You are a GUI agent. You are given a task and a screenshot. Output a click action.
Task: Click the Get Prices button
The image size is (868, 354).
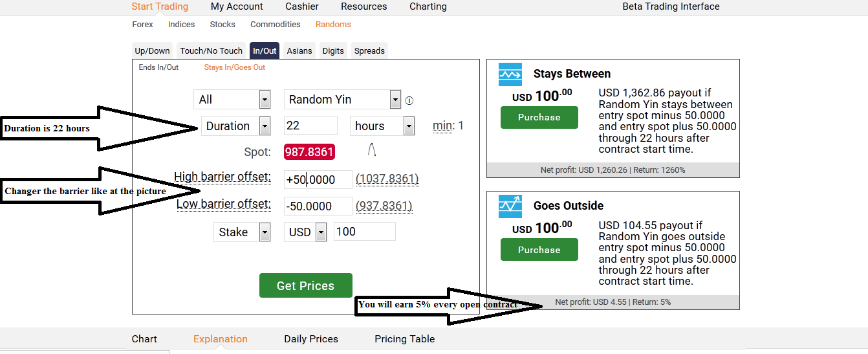[x=306, y=285]
